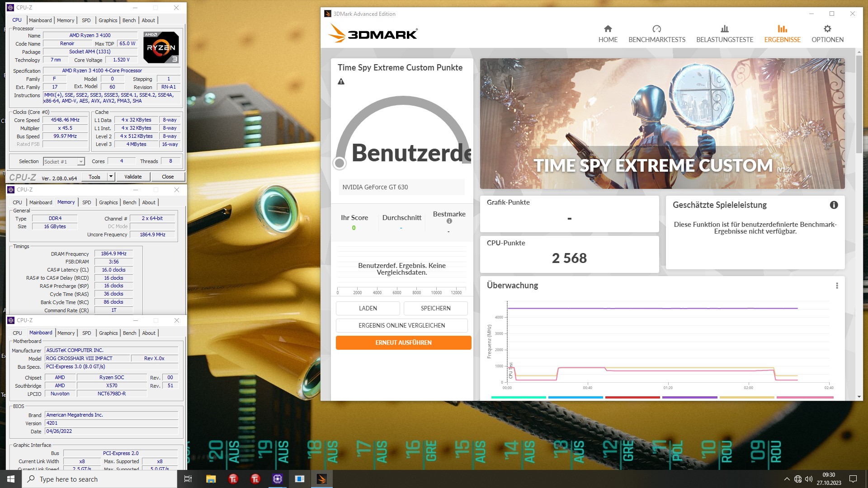The image size is (868, 488).
Task: Click the blue legend bar below monitoring chart
Action: pyautogui.click(x=576, y=397)
